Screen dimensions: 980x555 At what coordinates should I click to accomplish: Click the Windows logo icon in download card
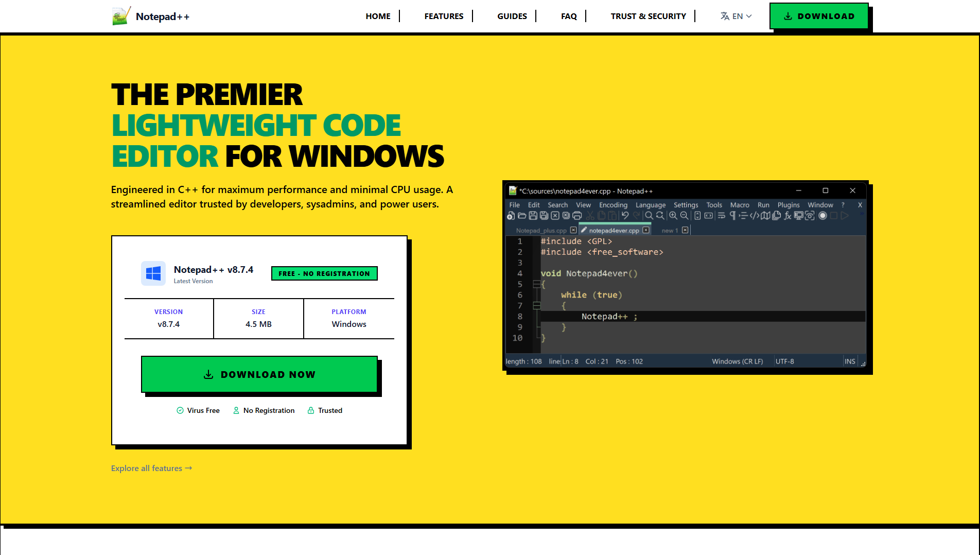[x=153, y=273]
